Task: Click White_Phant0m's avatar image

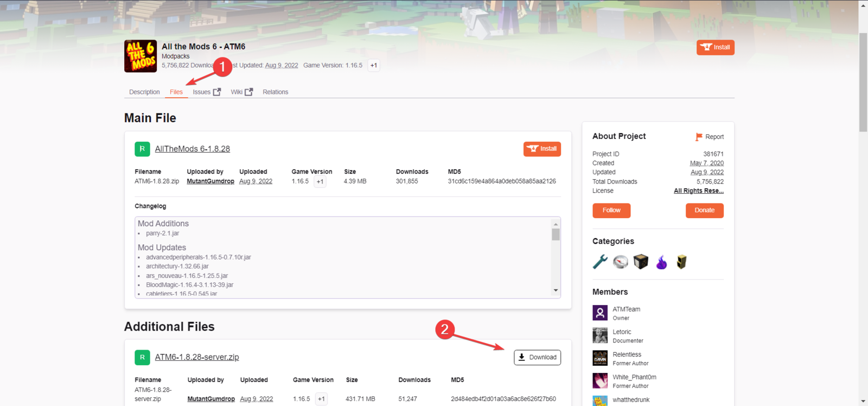Action: click(x=600, y=381)
